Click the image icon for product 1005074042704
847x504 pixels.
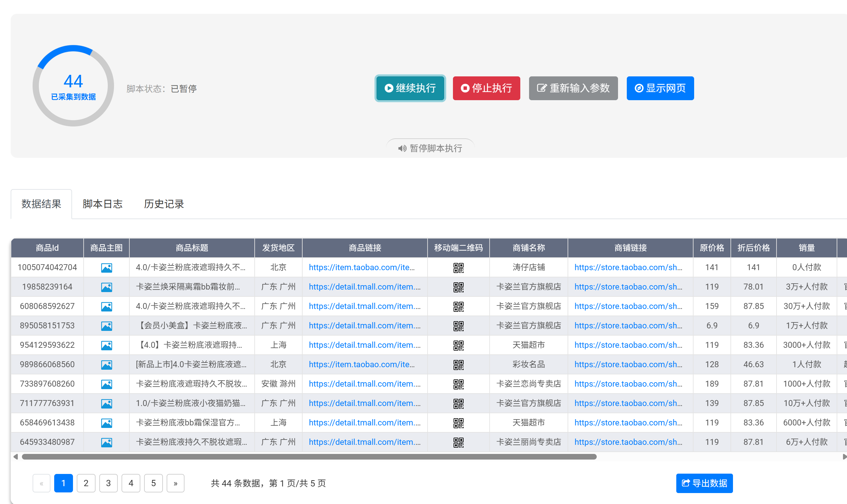click(x=106, y=268)
